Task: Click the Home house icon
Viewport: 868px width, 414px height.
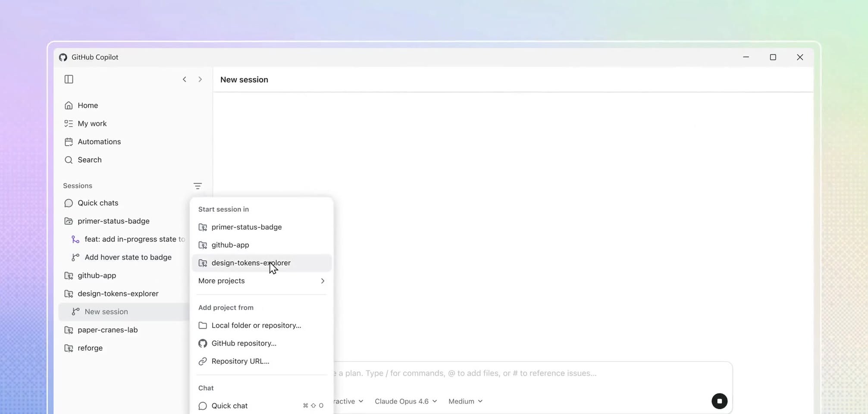Action: point(69,105)
